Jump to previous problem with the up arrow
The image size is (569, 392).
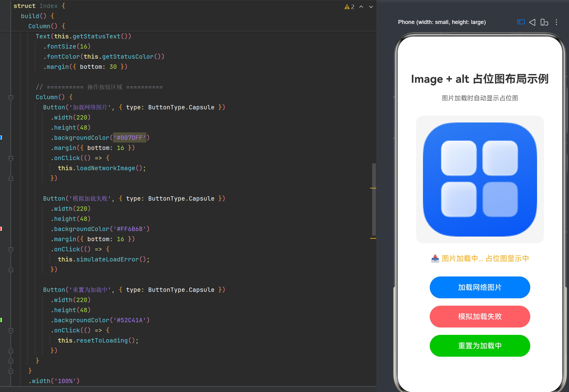(361, 7)
